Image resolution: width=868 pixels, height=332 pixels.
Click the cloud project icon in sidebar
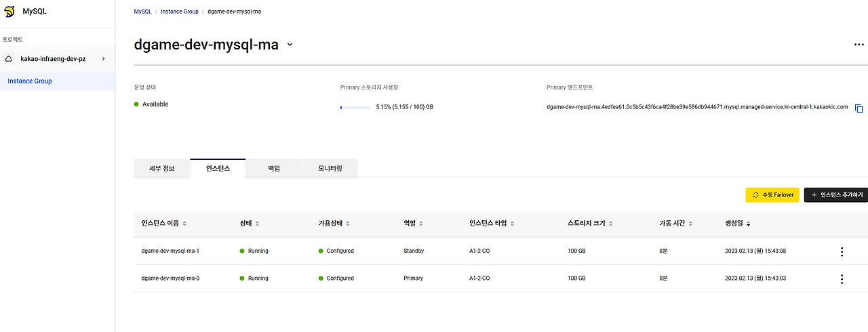point(9,59)
